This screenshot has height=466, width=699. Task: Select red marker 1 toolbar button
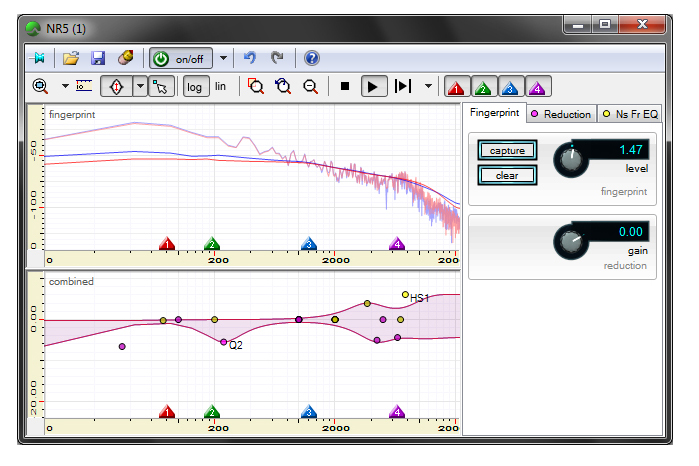coord(457,87)
